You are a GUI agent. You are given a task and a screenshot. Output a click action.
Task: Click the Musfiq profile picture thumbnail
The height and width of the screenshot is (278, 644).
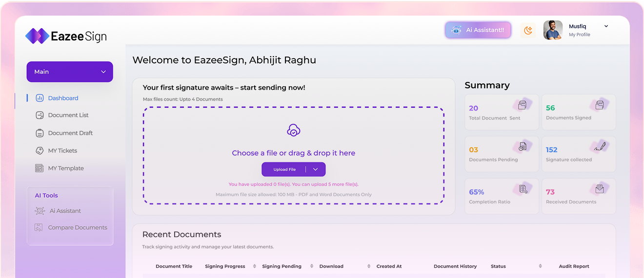pyautogui.click(x=553, y=30)
